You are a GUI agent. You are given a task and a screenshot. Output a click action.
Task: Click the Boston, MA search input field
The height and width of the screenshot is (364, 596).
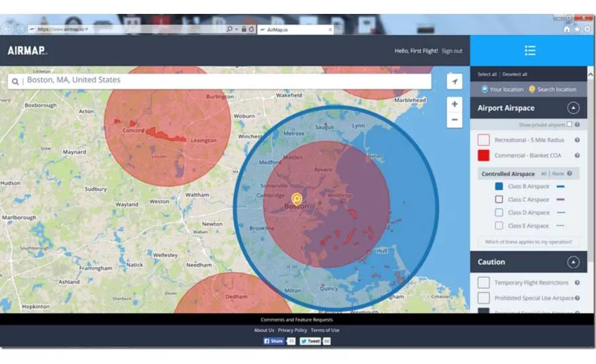[x=219, y=81]
